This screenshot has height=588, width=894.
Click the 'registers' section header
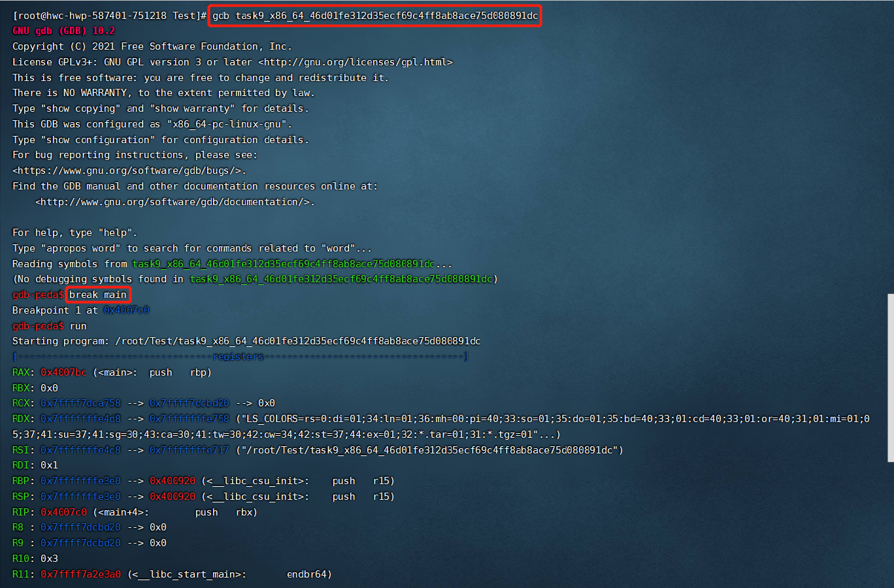tap(238, 357)
